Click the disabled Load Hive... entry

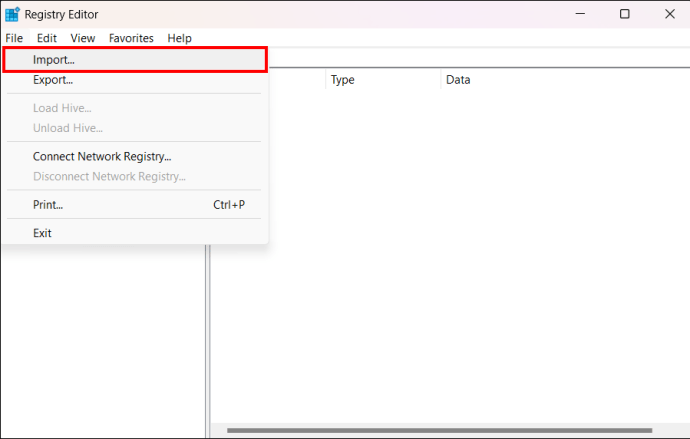(135, 108)
